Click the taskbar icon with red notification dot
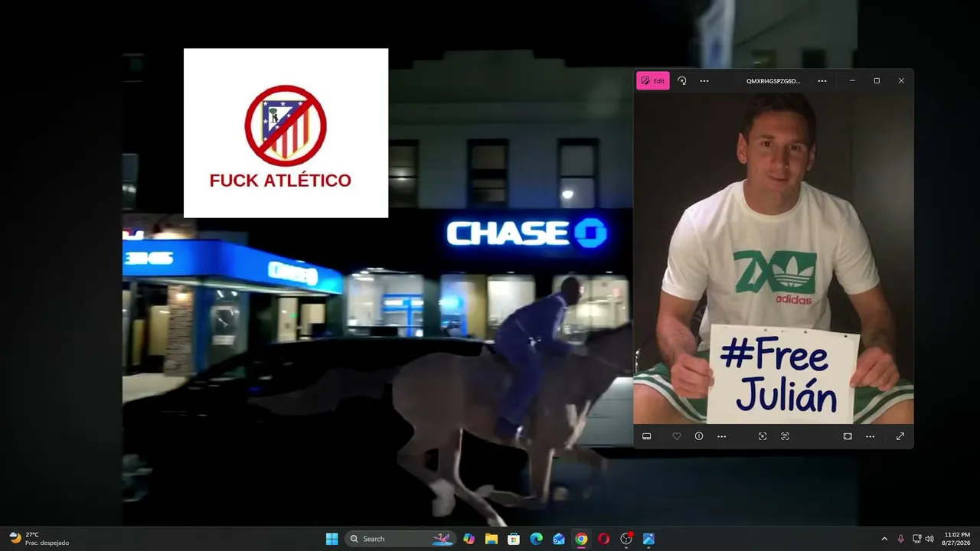This screenshot has width=980, height=551. click(626, 539)
